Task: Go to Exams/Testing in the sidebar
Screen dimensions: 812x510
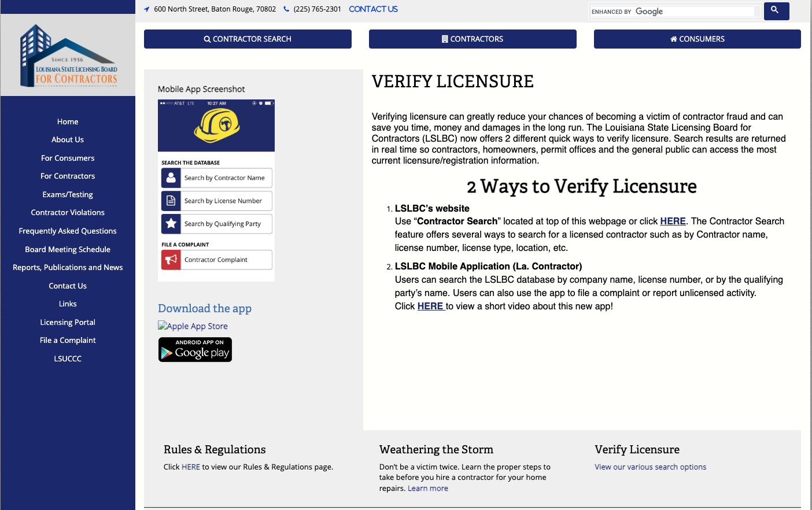Action: point(68,195)
